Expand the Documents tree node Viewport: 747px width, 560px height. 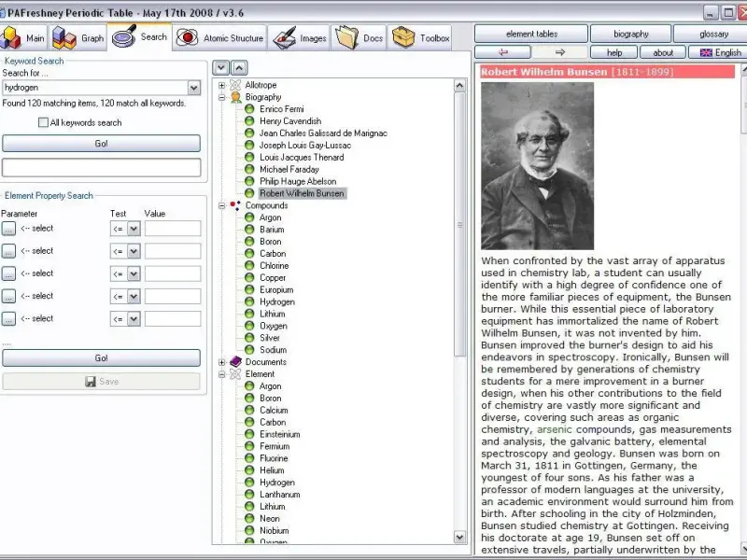click(222, 362)
